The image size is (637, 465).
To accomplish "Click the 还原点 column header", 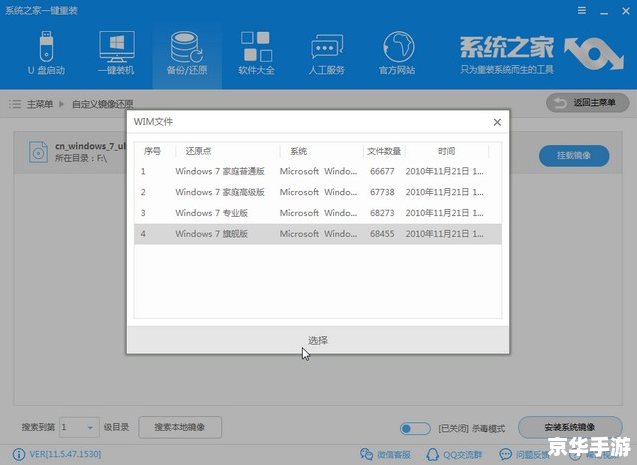I will (x=194, y=151).
